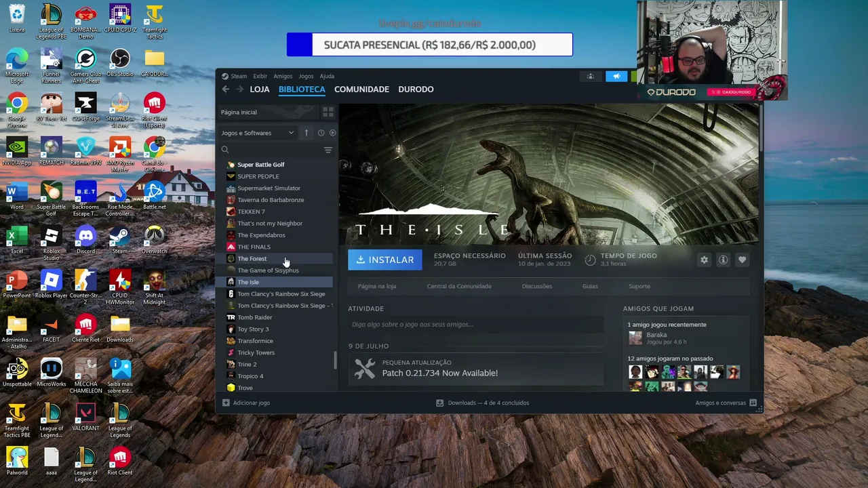Expand the Jogos e Softwares dropdown
Image resolution: width=868 pixels, height=488 pixels.
(258, 133)
